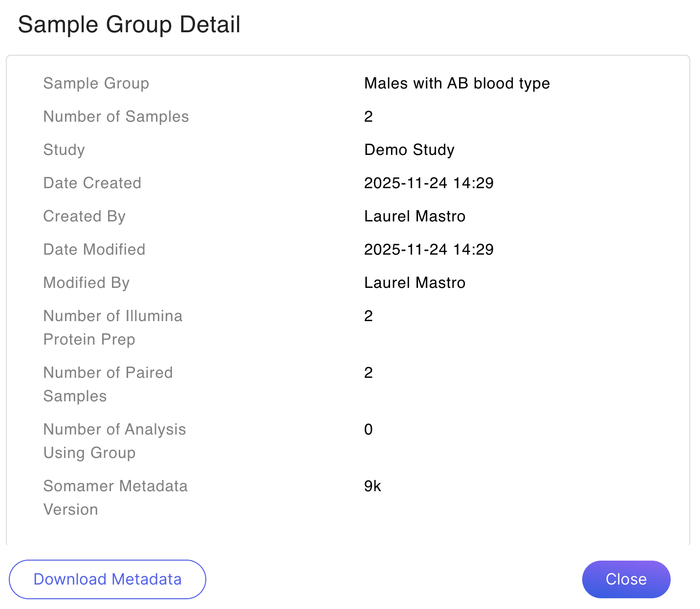Click the Study field label
Image resolution: width=700 pixels, height=609 pixels.
(x=64, y=150)
